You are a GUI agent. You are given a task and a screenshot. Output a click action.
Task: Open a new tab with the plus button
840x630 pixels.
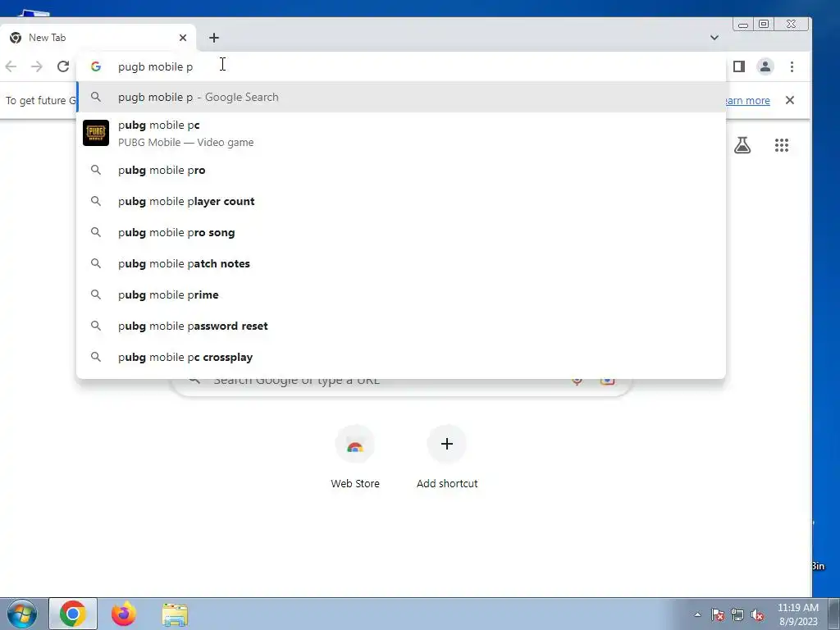[214, 38]
